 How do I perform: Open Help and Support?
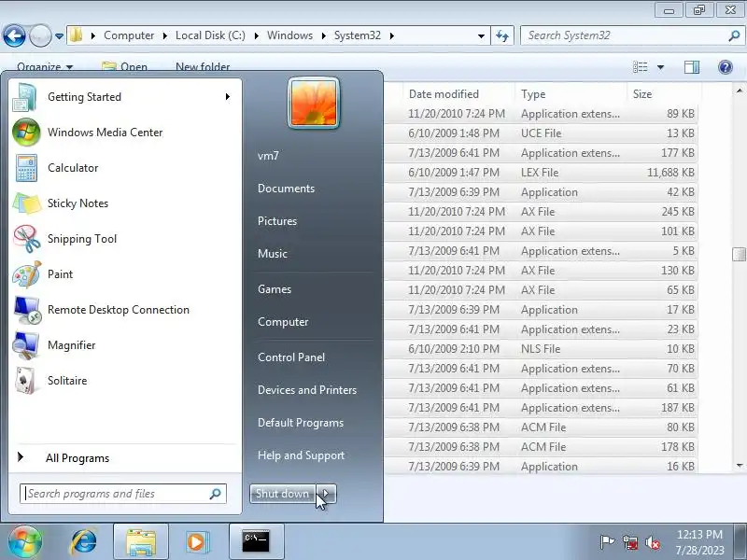(x=301, y=455)
